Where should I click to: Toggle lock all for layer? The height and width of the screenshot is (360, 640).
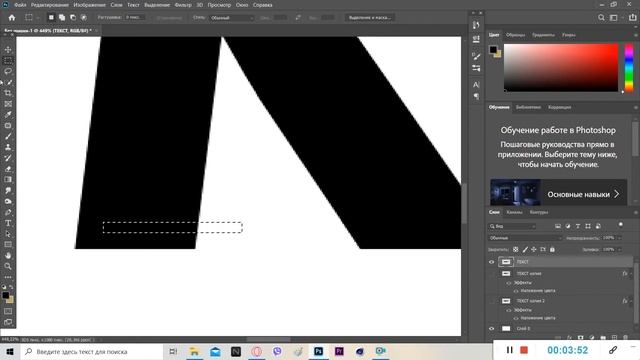tap(552, 249)
